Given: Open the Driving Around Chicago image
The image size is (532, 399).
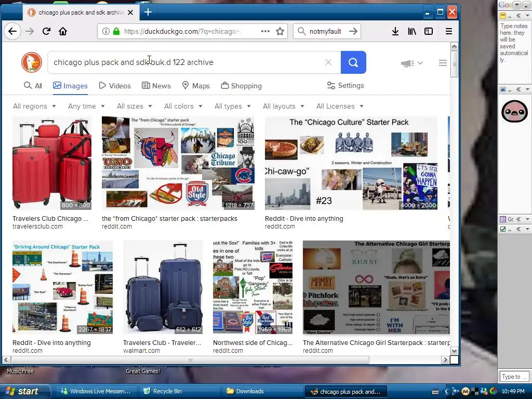Looking at the screenshot, I should [62, 287].
